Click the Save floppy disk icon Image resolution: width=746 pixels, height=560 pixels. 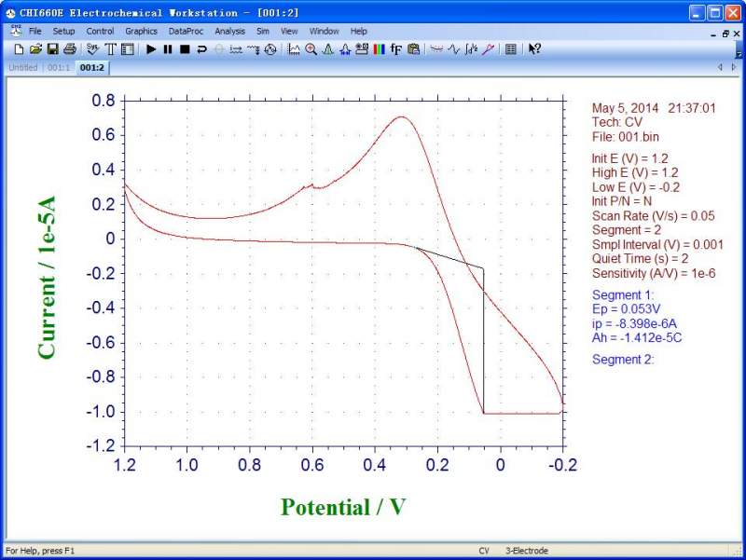point(53,49)
